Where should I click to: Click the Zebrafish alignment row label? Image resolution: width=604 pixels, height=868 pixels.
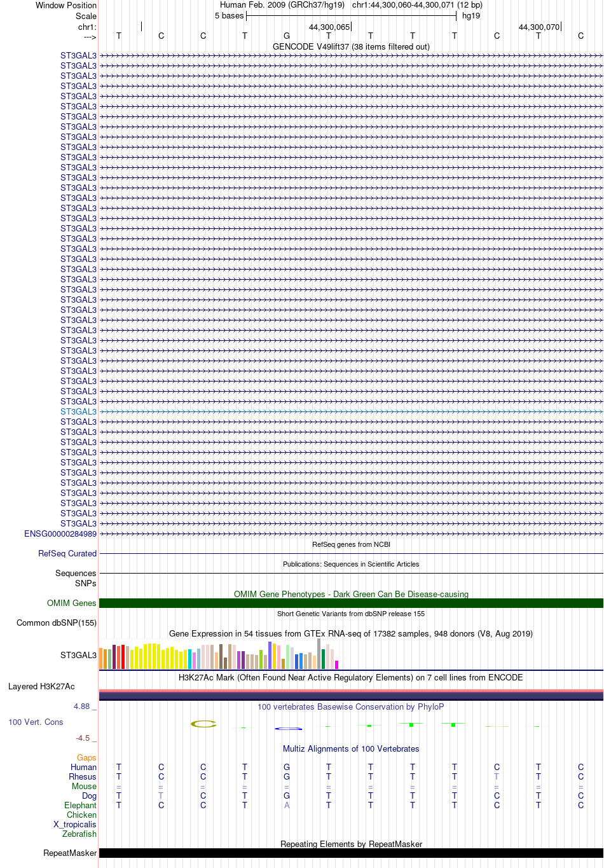79,834
